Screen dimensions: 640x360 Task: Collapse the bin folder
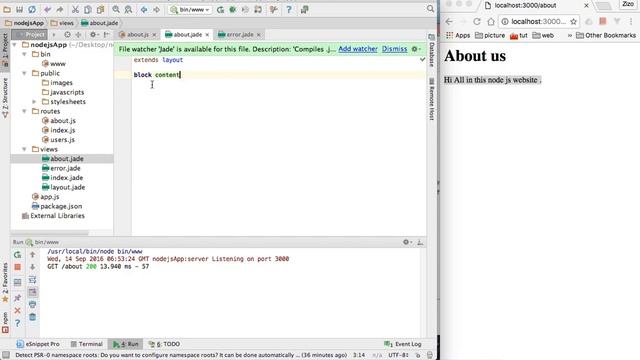(x=24, y=54)
